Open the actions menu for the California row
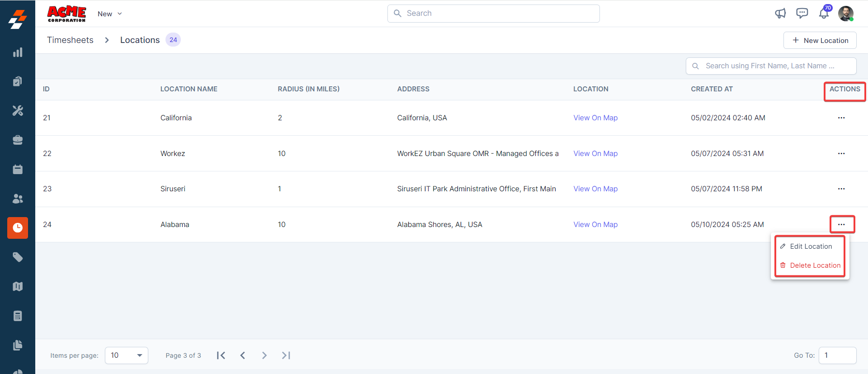 pyautogui.click(x=841, y=118)
